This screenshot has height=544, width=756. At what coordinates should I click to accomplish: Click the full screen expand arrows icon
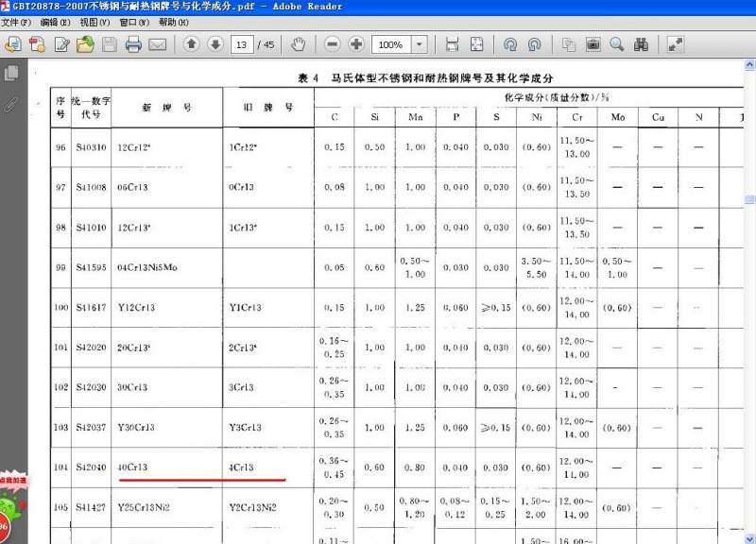pos(675,44)
